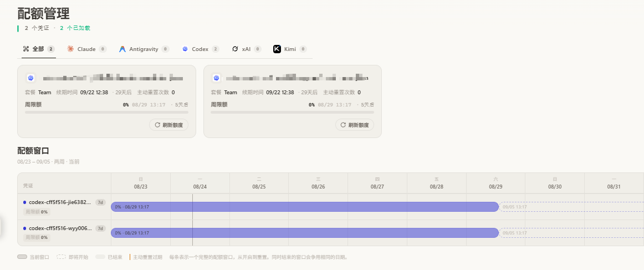644x270 pixels.
Task: Open the Antigravity tab
Action: [x=144, y=49]
